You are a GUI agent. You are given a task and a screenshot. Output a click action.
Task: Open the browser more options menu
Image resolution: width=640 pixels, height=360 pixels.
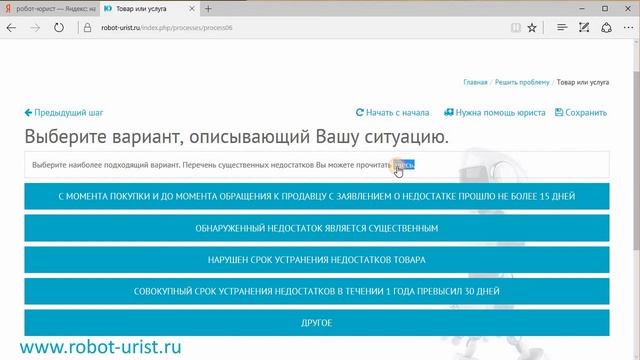pos(628,27)
